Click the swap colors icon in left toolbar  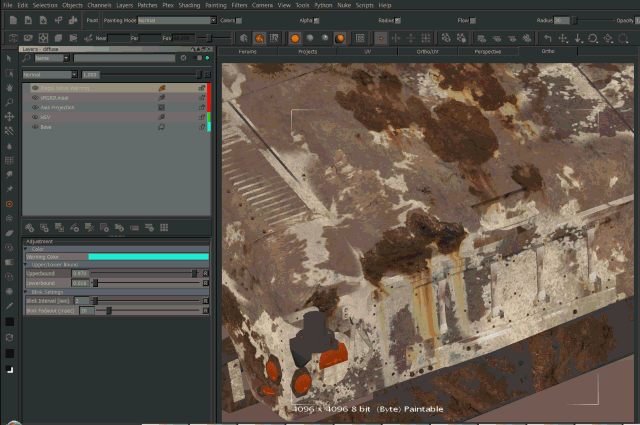pos(9,336)
